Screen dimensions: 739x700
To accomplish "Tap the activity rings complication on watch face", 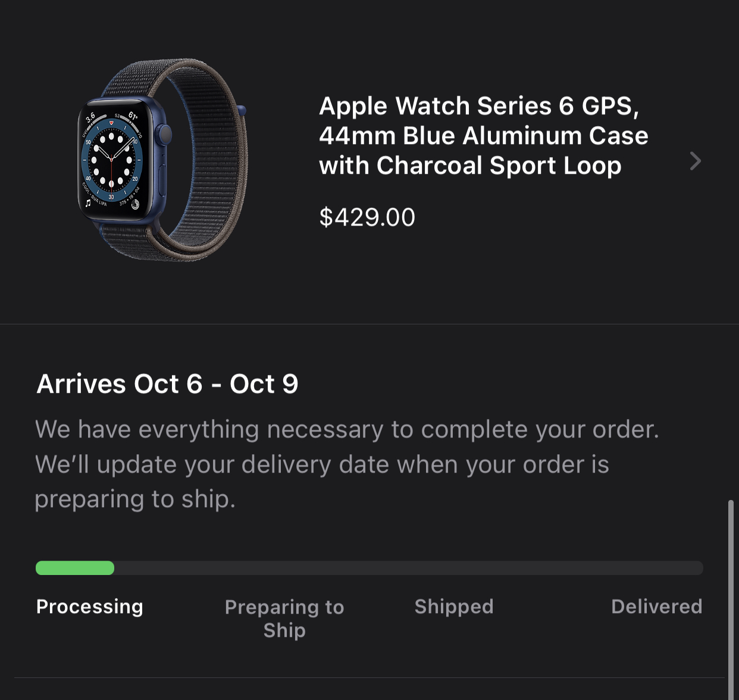I will (x=135, y=204).
